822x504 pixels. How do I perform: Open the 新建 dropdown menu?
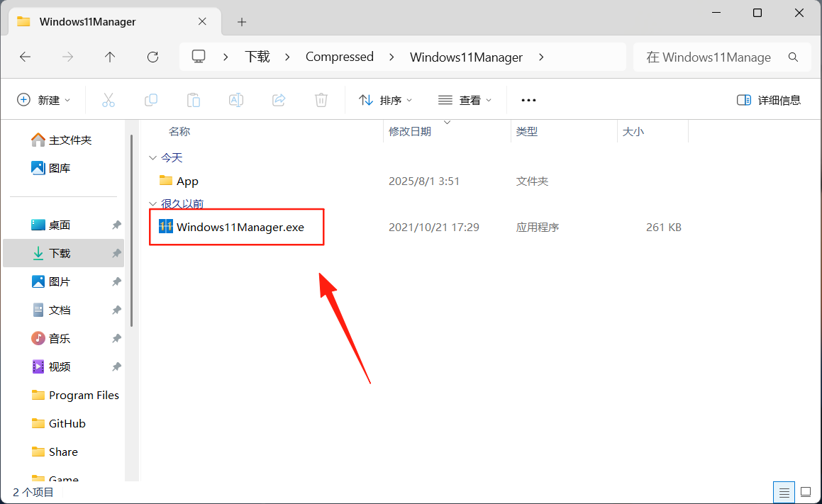point(44,100)
